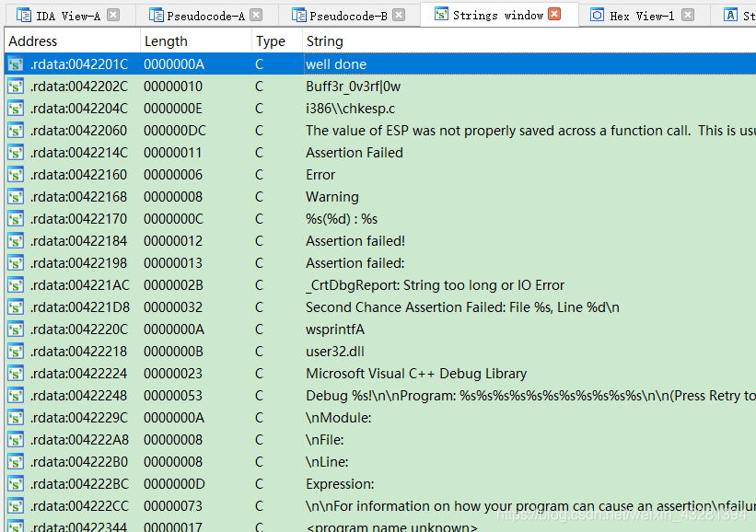
Task: Select the 'Buff3r_0v3rf|0w' string
Action: pos(353,87)
